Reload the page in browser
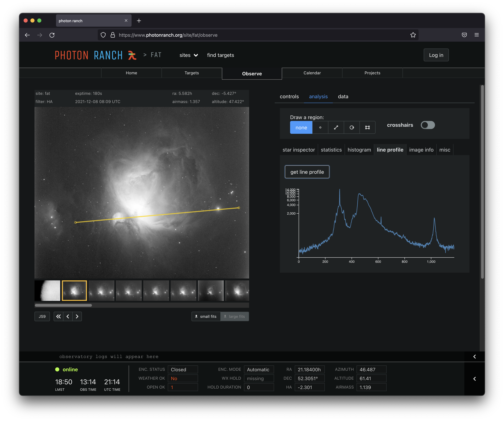Screen dimensions: 504x421 52,35
